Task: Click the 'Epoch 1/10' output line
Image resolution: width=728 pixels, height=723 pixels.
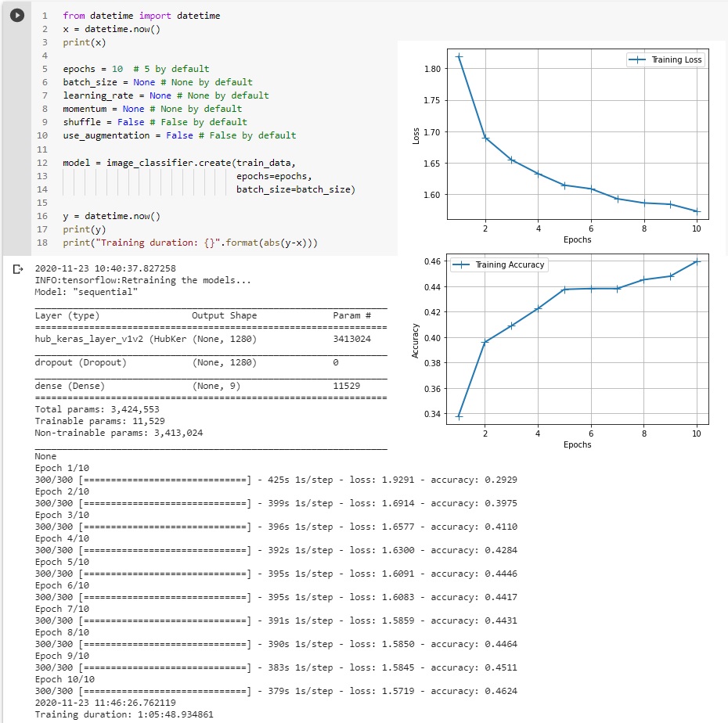Action: click(x=62, y=468)
